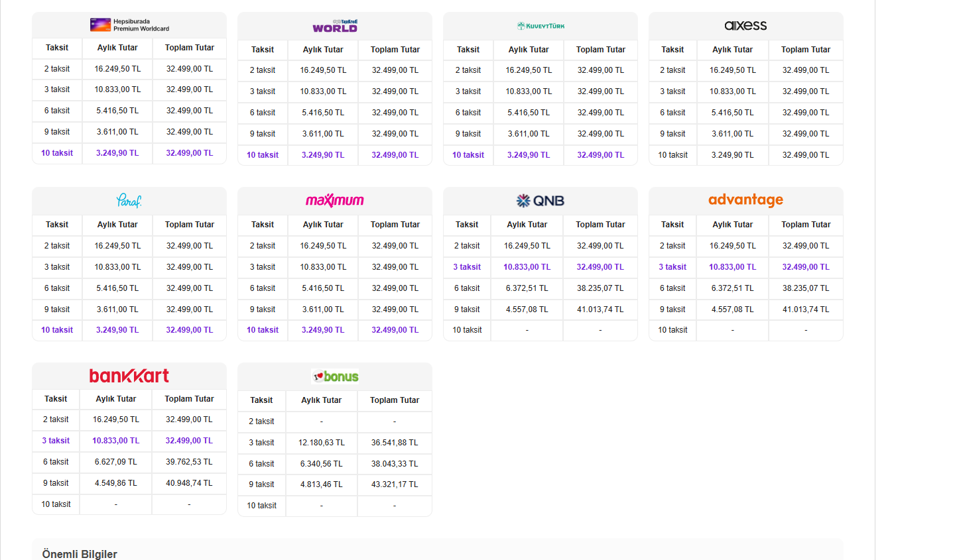This screenshot has width=955, height=560.
Task: Select highlighted 3 taksit row under Advantage
Action: [x=745, y=267]
